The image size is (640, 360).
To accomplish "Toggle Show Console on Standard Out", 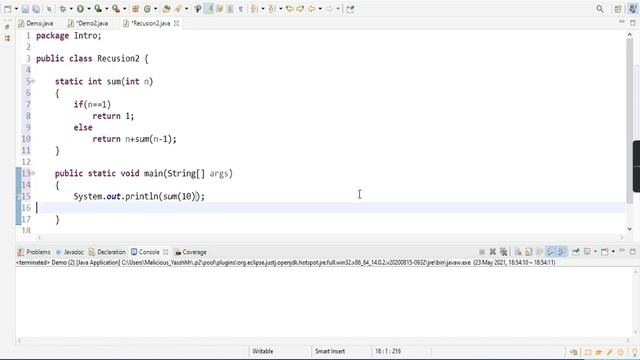I will click(551, 252).
